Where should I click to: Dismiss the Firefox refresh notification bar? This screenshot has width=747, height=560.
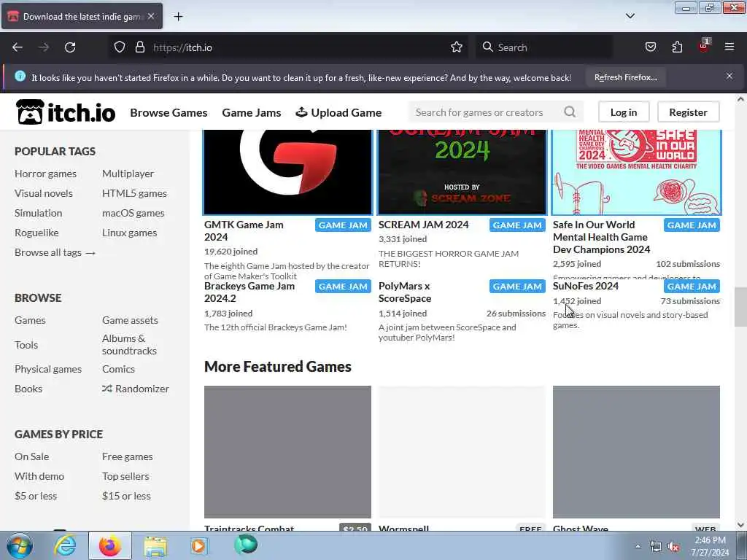[x=729, y=76]
